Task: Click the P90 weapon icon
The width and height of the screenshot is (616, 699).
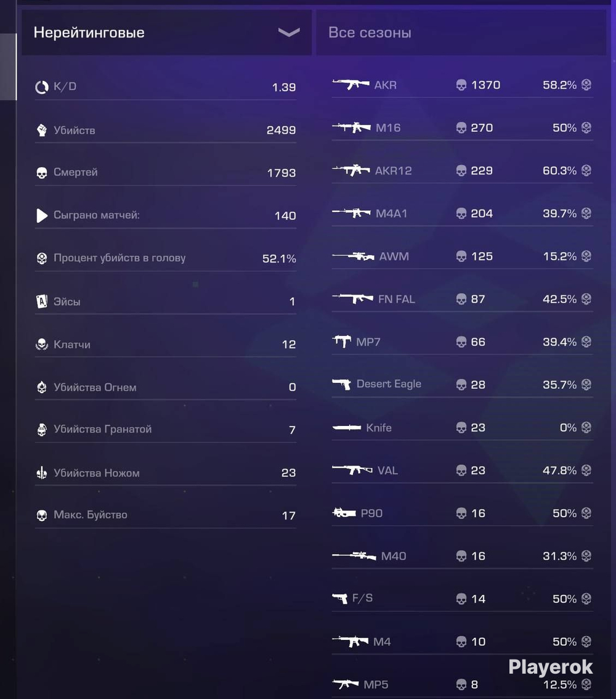Action: (x=344, y=513)
